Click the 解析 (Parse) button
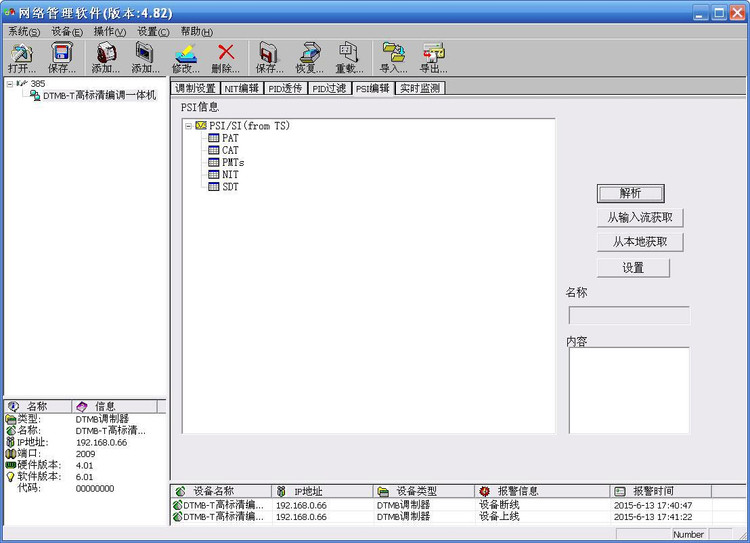 [630, 193]
